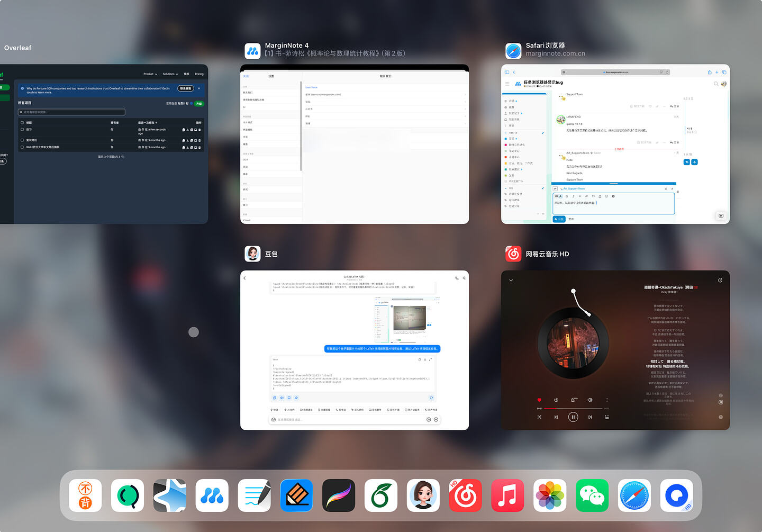Tap the Safari app icon in the switcher
This screenshot has width=762, height=532.
(x=513, y=51)
